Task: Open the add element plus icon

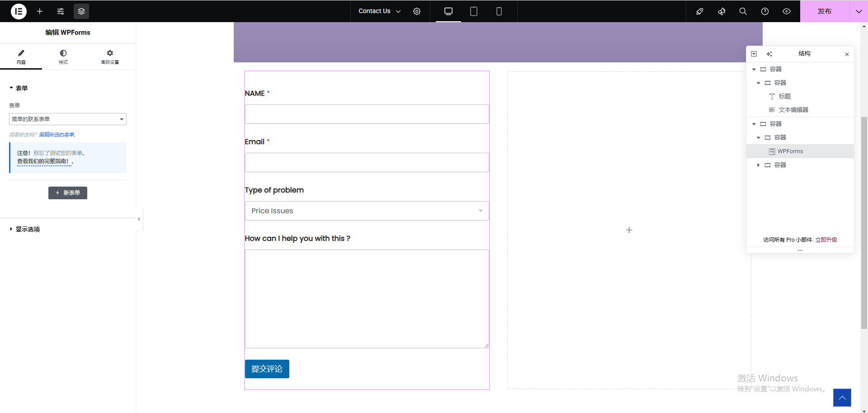Action: (x=40, y=11)
